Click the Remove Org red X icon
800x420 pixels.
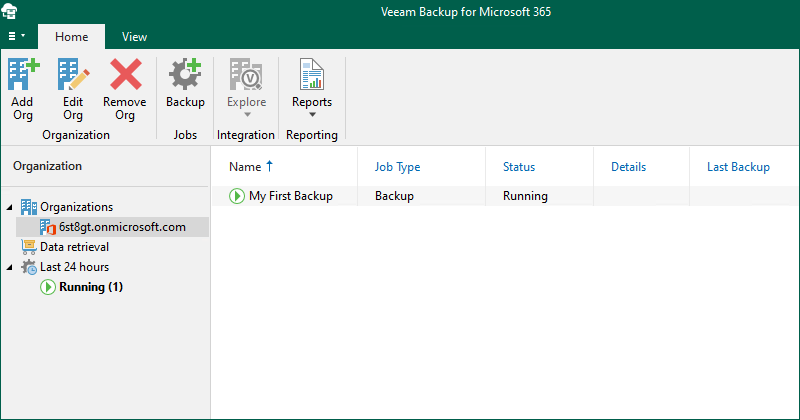coord(126,75)
